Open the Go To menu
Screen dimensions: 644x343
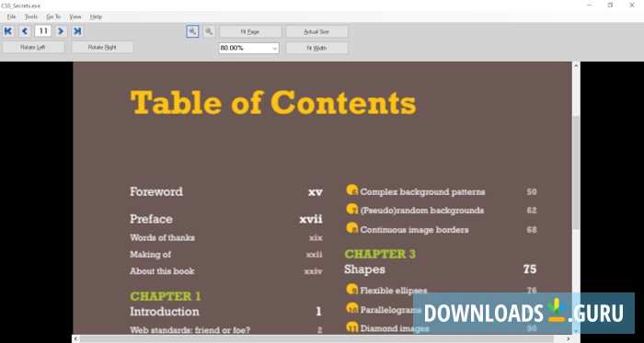53,17
